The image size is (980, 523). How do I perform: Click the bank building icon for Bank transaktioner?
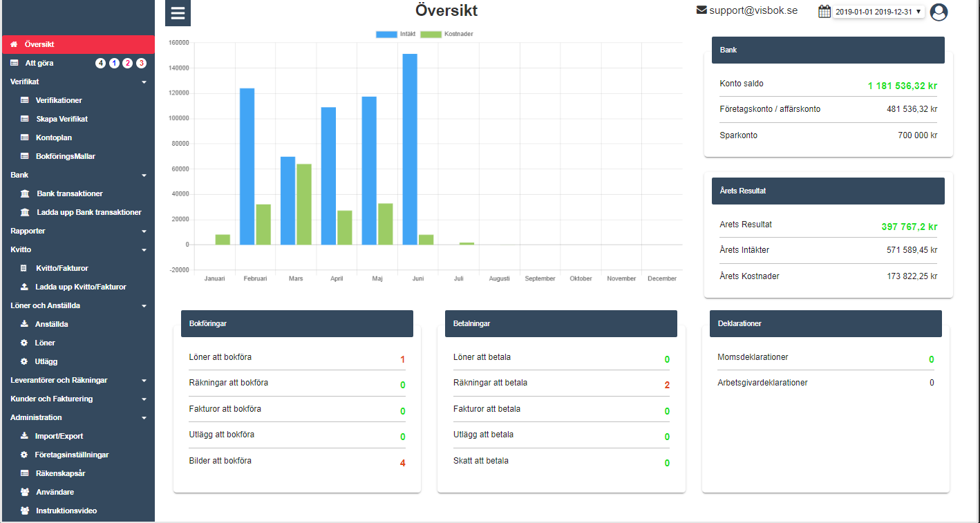[x=25, y=194]
